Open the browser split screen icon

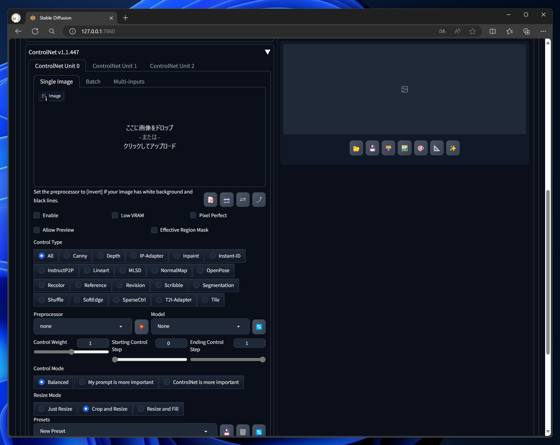pos(492,31)
